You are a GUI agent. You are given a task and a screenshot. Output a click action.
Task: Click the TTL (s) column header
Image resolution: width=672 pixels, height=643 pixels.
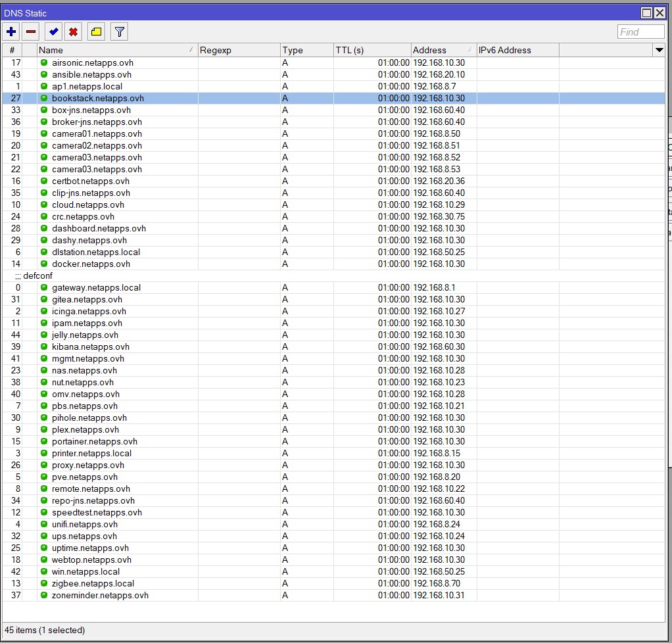click(372, 50)
